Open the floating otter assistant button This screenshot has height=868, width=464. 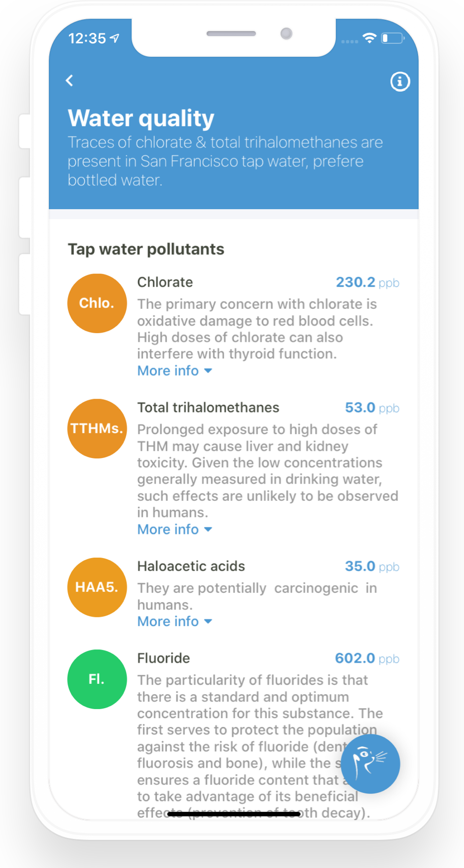pos(370,763)
